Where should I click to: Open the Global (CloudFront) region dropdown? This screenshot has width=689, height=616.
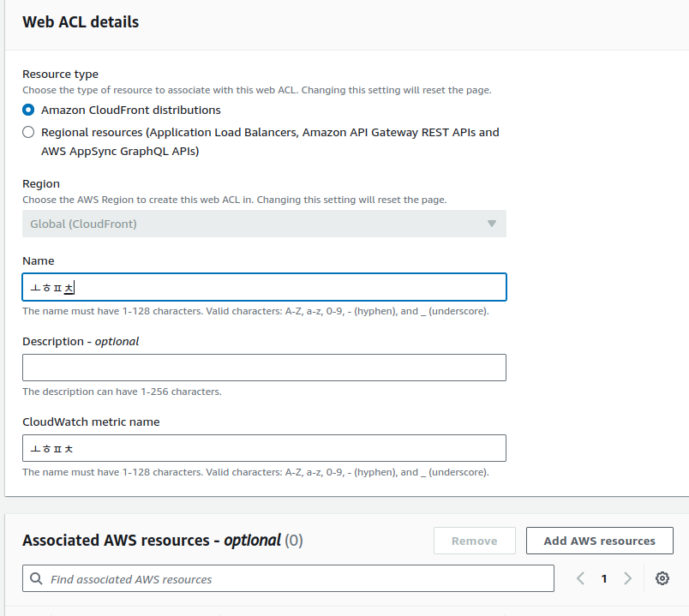pos(264,224)
